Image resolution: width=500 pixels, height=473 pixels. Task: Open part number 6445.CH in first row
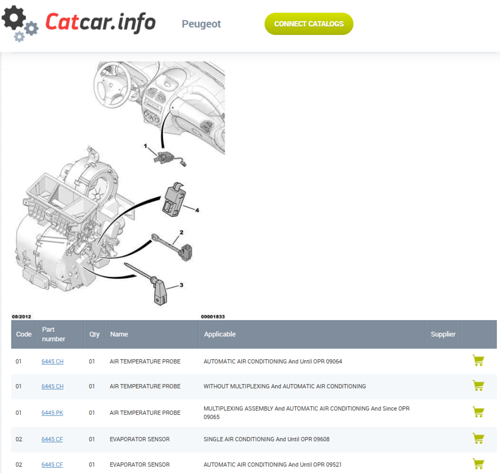tap(52, 362)
